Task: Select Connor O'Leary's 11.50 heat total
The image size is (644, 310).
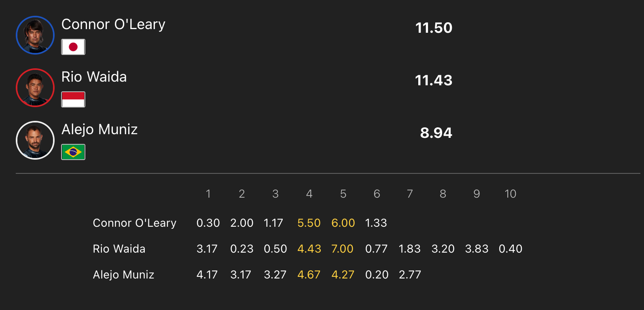Action: (434, 28)
